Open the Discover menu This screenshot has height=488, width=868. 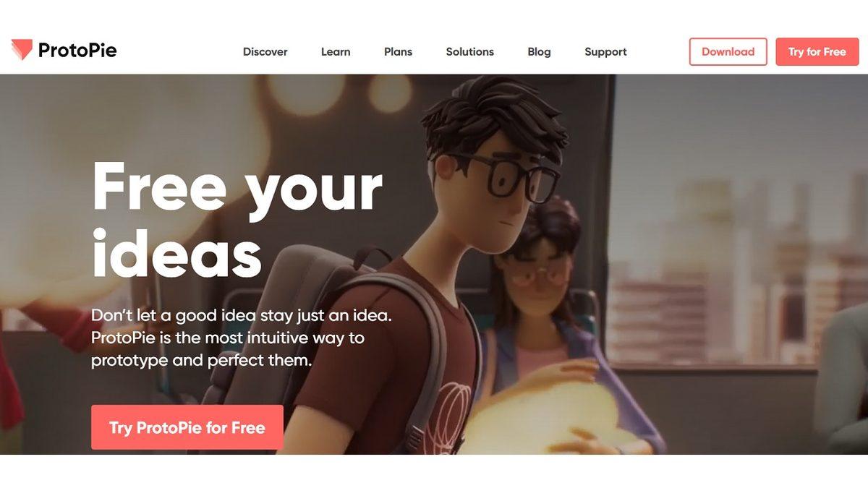coord(265,52)
